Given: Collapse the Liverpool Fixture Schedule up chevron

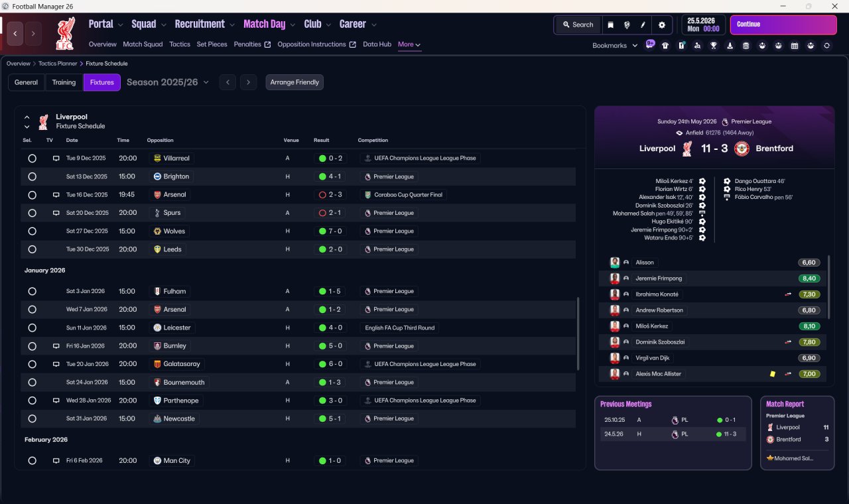Looking at the screenshot, I should click(27, 117).
